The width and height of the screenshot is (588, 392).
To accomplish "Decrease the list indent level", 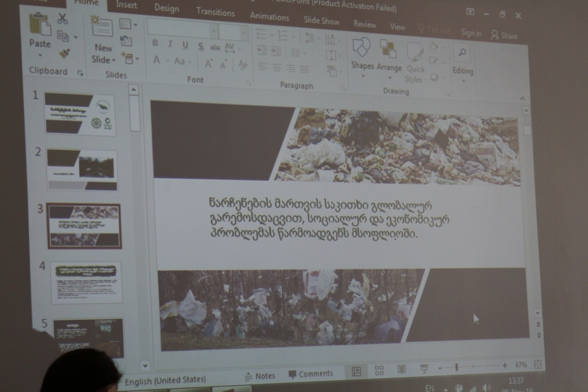I will coord(262,50).
